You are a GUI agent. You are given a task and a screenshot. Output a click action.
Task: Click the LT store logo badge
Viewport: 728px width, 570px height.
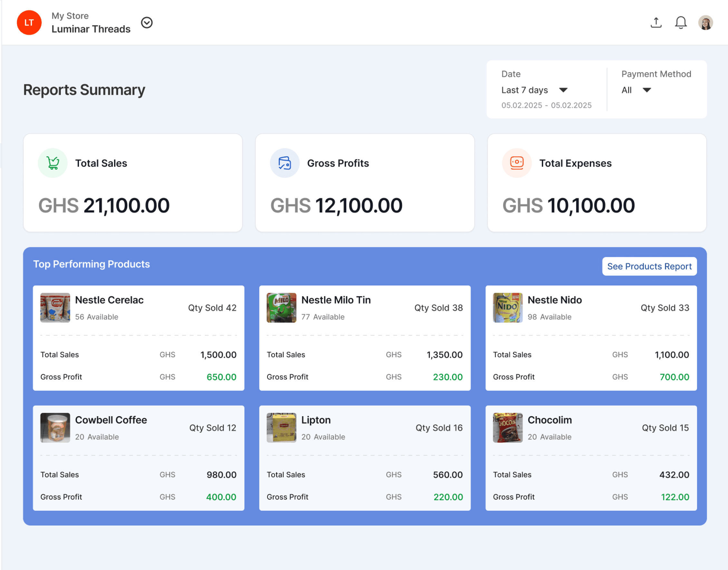(29, 23)
